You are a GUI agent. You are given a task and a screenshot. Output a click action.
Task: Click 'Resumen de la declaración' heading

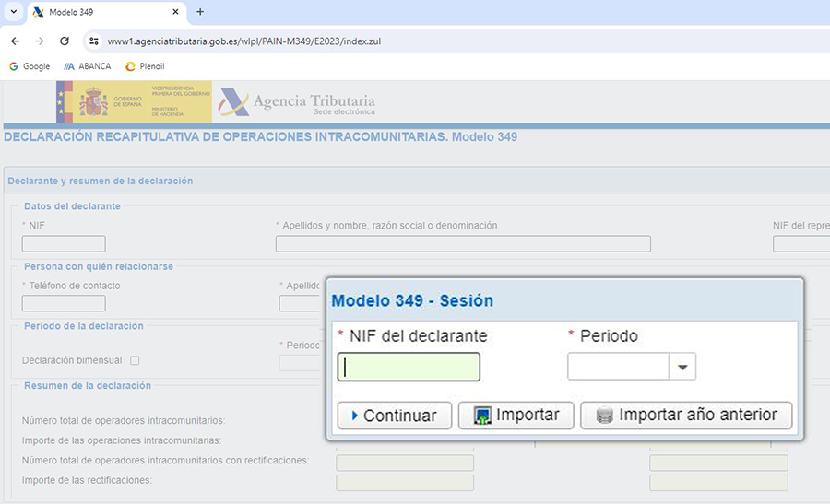click(x=88, y=385)
